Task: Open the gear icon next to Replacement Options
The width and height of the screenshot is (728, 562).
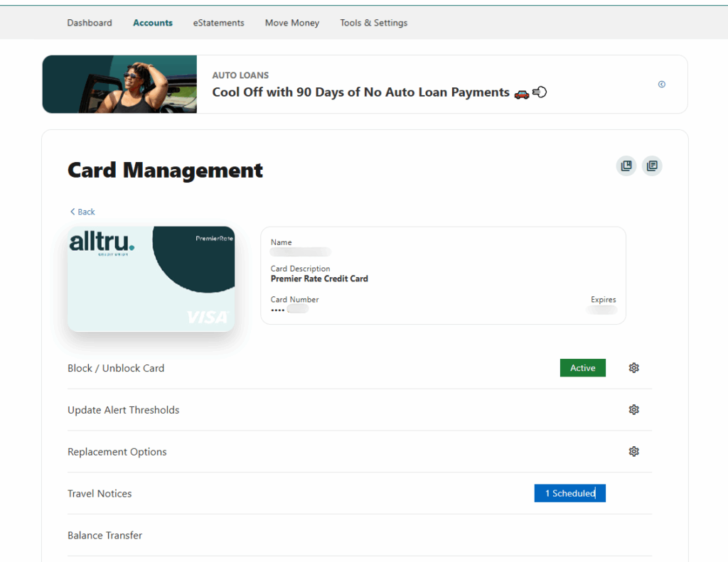Action: click(x=633, y=451)
